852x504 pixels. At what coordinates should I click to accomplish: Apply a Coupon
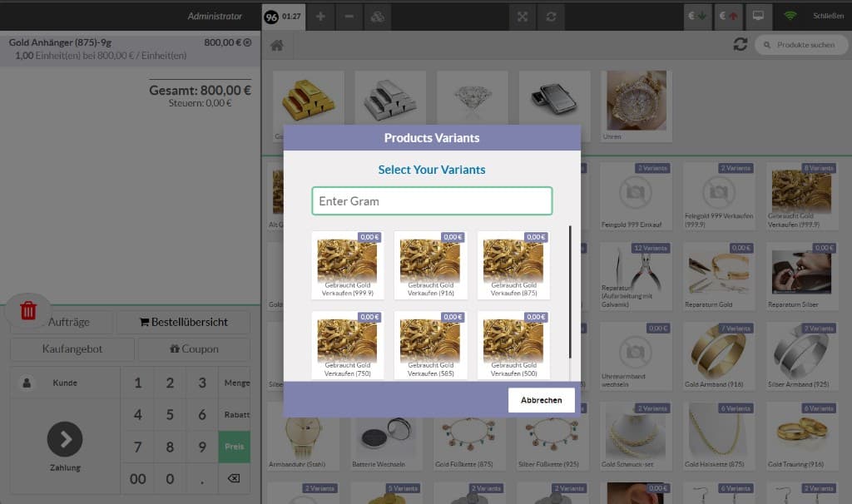click(x=194, y=349)
